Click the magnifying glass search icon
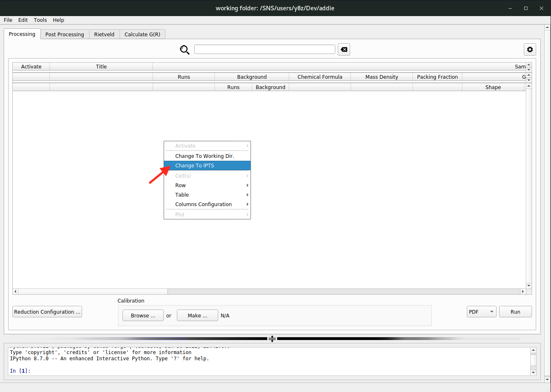The height and width of the screenshot is (392, 551). click(x=184, y=50)
